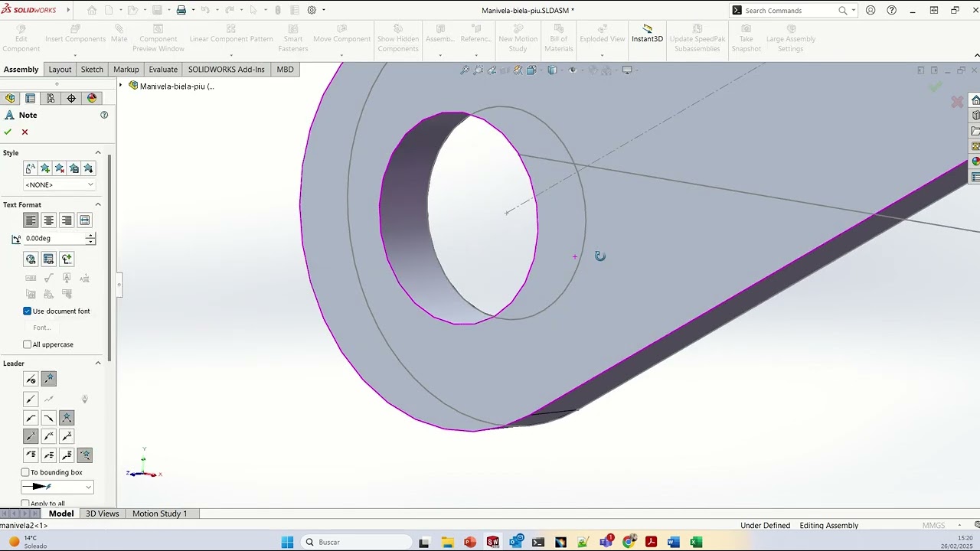Enable the To bounding box checkbox
Screen dimensions: 980x551
[25, 472]
